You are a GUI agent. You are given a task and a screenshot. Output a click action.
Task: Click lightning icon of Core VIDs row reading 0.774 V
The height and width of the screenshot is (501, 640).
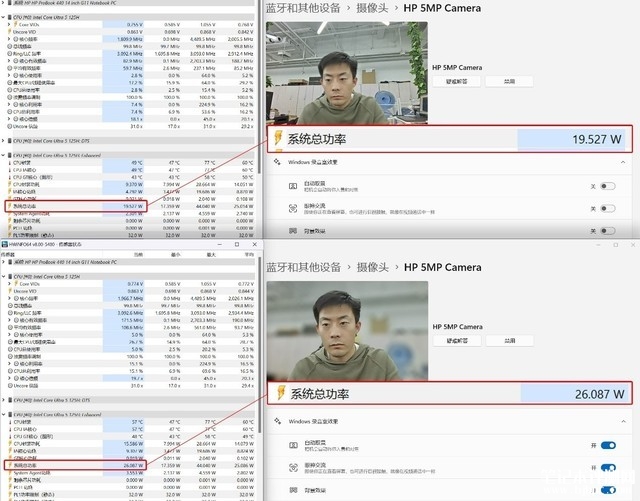click(x=16, y=284)
